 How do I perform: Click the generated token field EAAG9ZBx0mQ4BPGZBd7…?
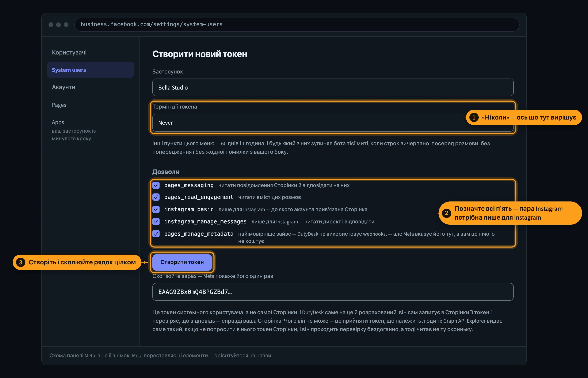(333, 292)
